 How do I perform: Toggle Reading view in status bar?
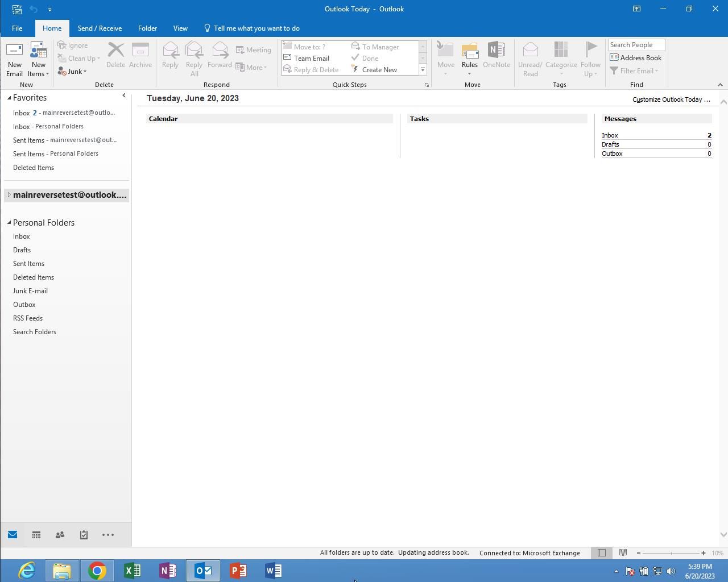[x=623, y=553]
